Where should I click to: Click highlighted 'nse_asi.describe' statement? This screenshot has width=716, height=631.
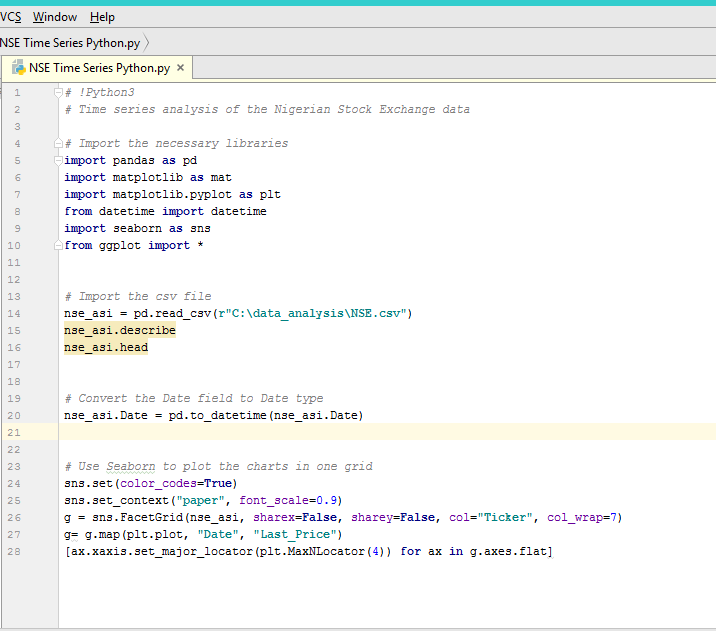coord(120,331)
